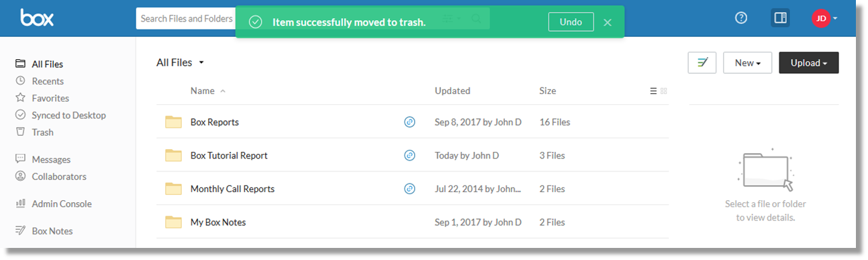Open shared link for Box Reports

point(409,122)
